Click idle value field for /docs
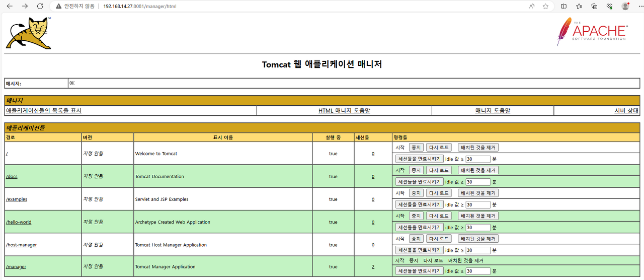644x280 pixels. tap(477, 182)
